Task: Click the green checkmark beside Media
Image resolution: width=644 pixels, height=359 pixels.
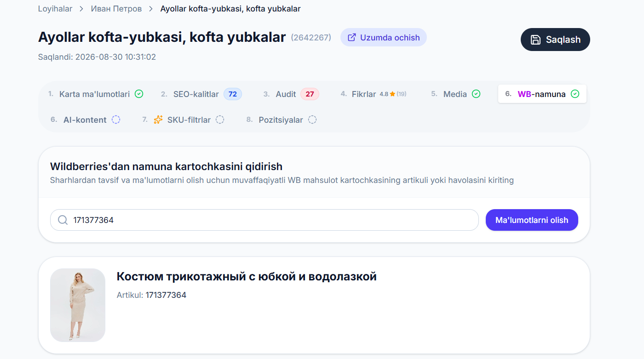Action: [476, 94]
